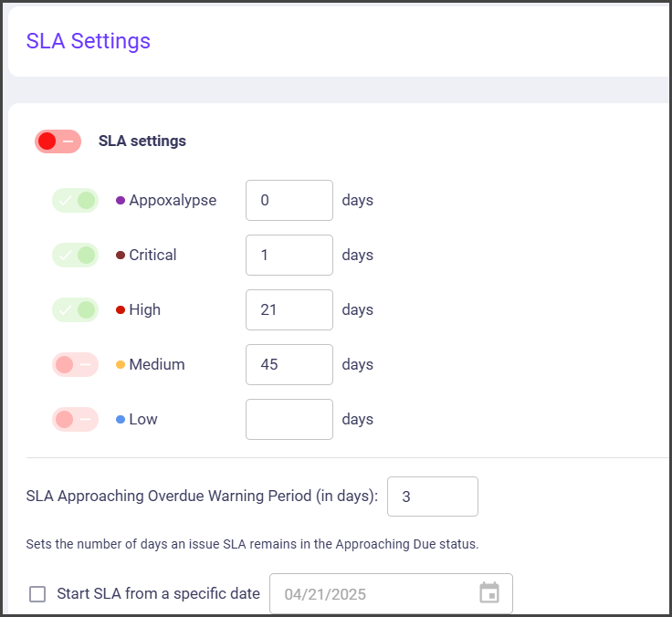Open the calendar date picker icon
The width and height of the screenshot is (672, 617).
(x=489, y=593)
